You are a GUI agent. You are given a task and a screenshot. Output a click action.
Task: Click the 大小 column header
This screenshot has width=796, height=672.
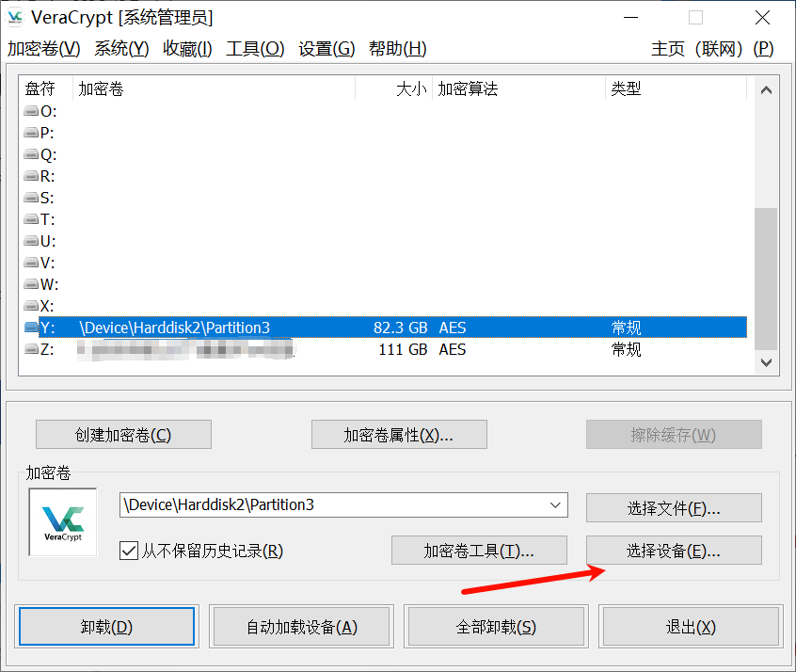click(x=394, y=88)
